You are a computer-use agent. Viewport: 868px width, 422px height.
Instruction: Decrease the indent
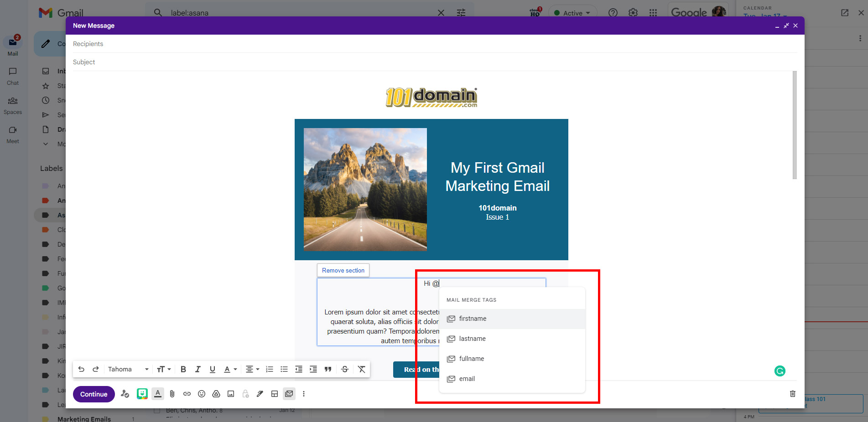(x=299, y=369)
